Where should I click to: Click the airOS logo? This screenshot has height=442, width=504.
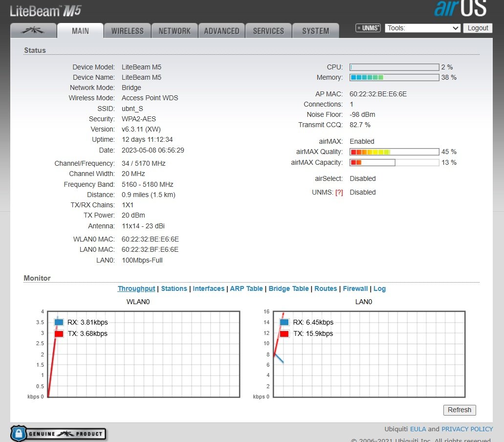pyautogui.click(x=460, y=8)
